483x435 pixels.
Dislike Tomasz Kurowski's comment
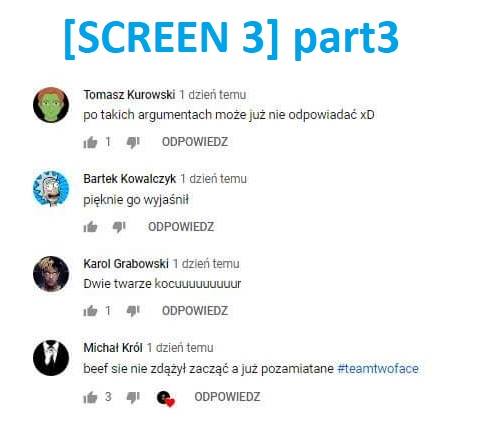133,143
